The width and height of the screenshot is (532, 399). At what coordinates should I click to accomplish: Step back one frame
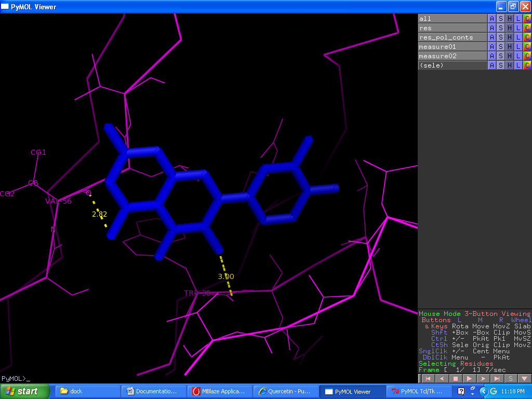(442, 379)
